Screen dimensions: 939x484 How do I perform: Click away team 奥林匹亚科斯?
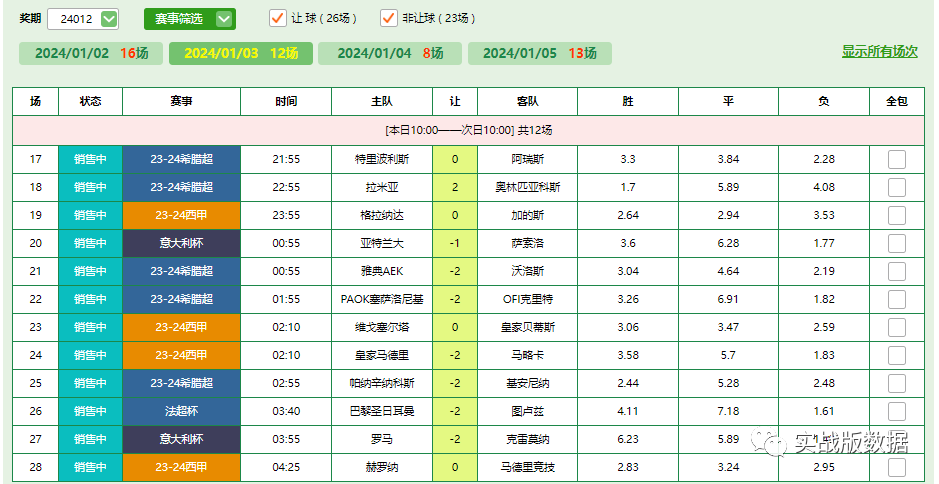pyautogui.click(x=528, y=187)
